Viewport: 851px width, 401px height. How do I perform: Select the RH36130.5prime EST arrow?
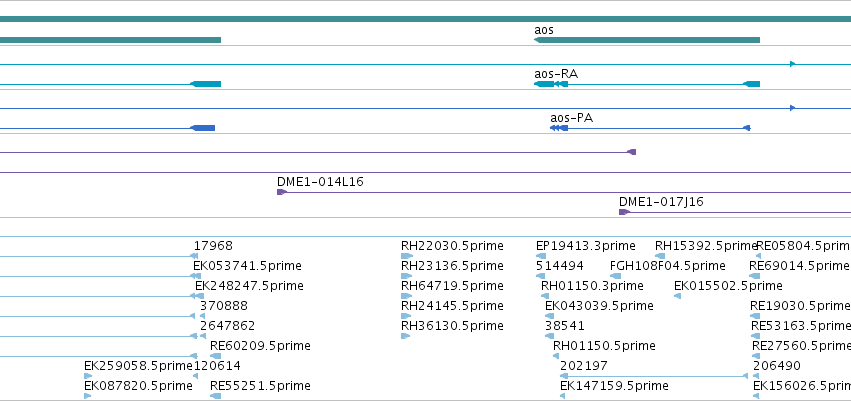(x=405, y=336)
